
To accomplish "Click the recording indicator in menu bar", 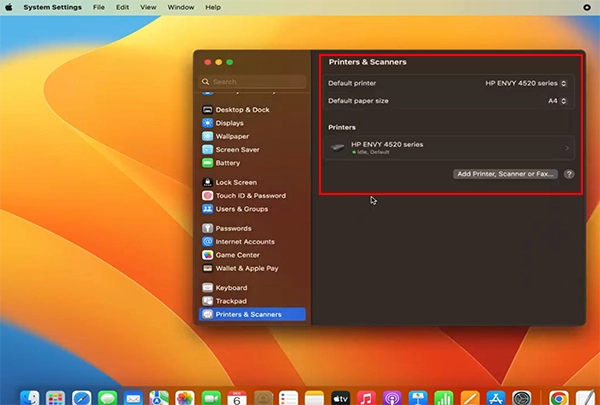I will pyautogui.click(x=587, y=7).
